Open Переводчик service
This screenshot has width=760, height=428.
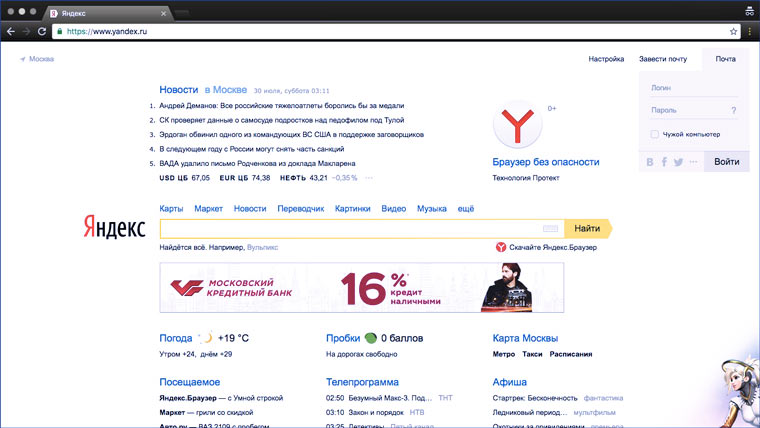click(301, 209)
